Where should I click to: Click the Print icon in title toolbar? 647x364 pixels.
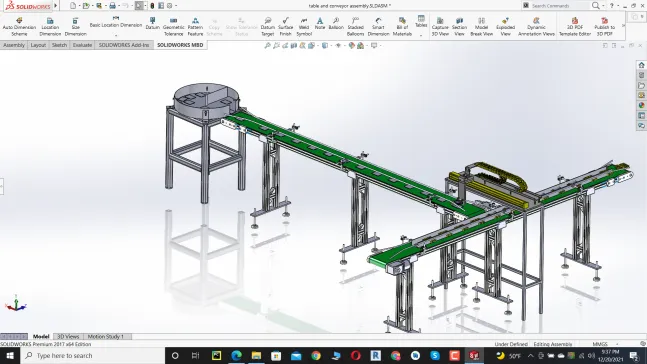pyautogui.click(x=112, y=6)
